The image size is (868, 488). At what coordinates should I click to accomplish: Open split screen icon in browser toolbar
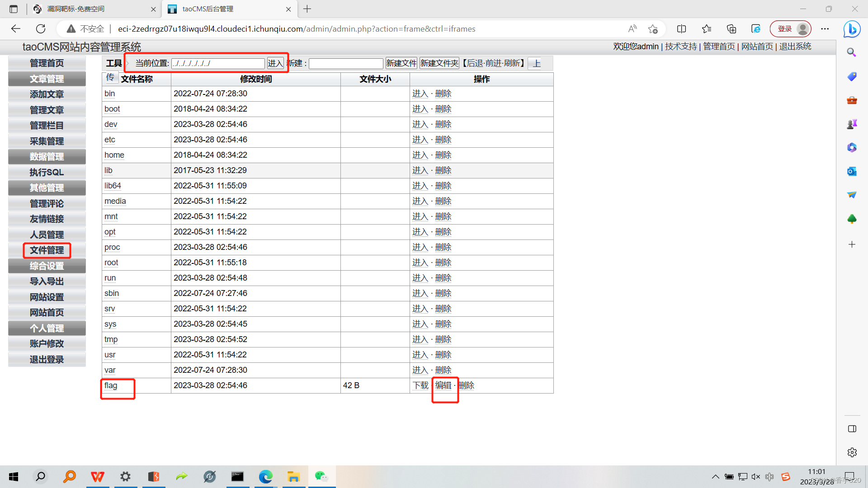tap(682, 28)
